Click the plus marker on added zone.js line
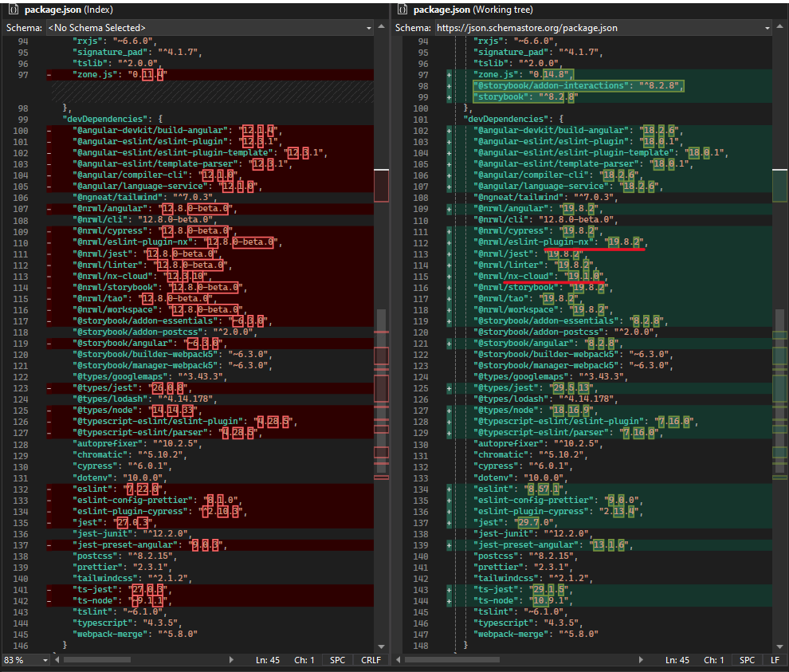Viewport: 789px width, 672px height. point(449,75)
